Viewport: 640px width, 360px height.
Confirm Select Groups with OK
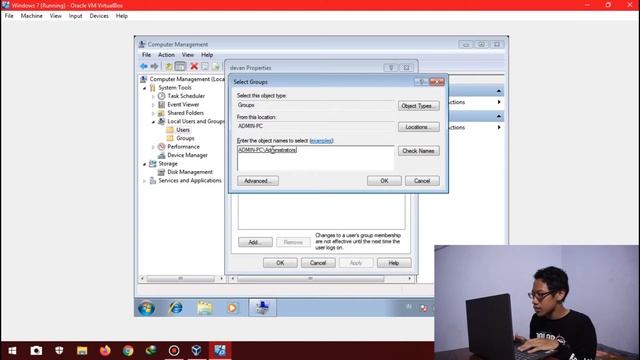point(384,181)
